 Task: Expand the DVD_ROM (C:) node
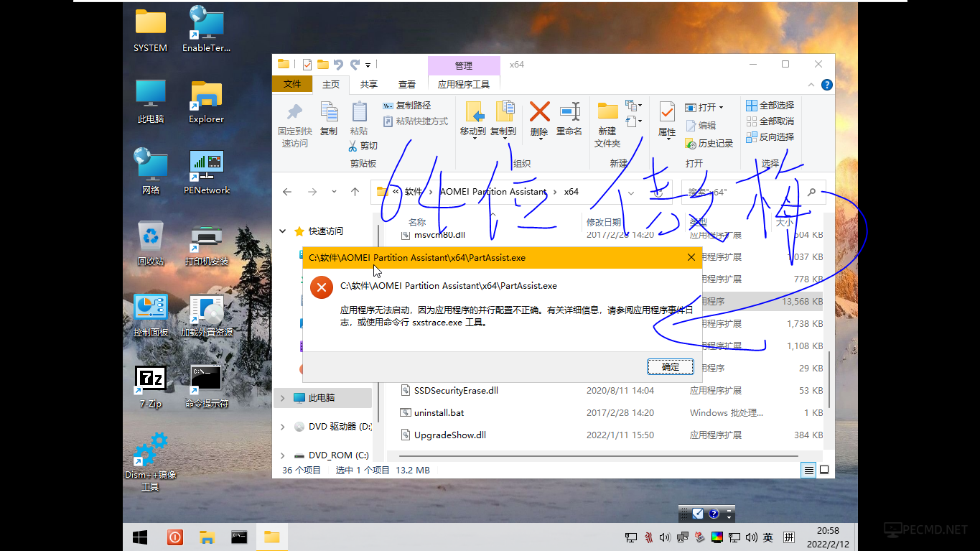pos(283,455)
